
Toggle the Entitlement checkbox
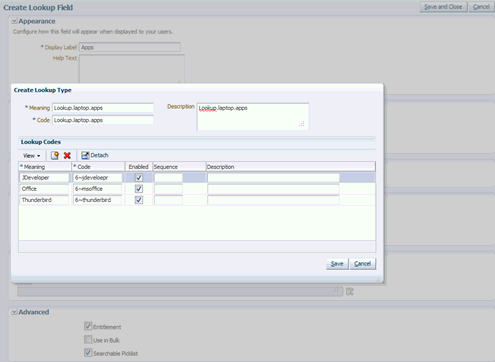(88, 326)
